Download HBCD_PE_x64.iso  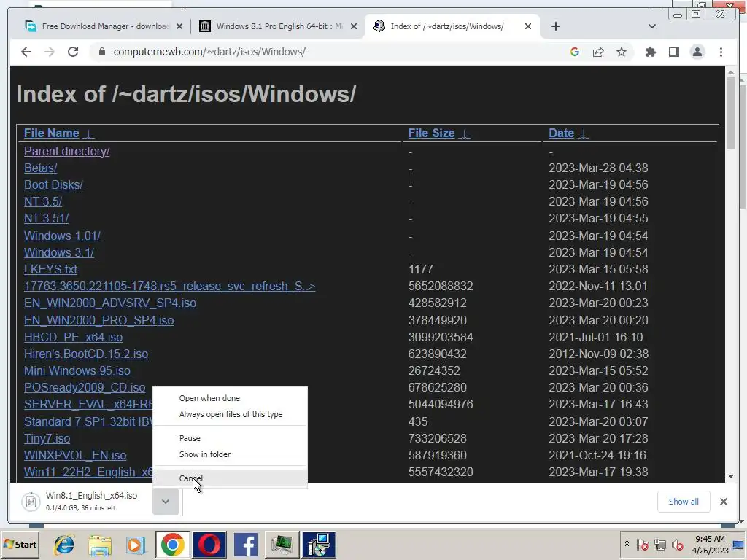pos(74,337)
